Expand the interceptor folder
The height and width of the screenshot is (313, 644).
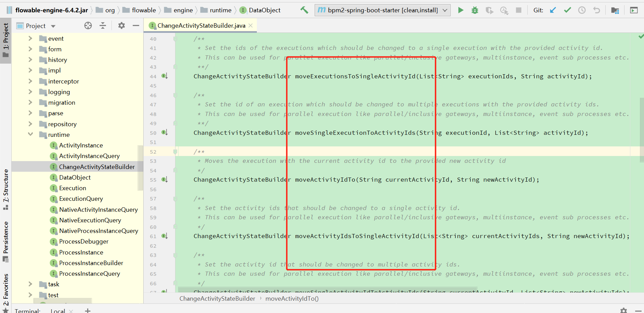(30, 81)
